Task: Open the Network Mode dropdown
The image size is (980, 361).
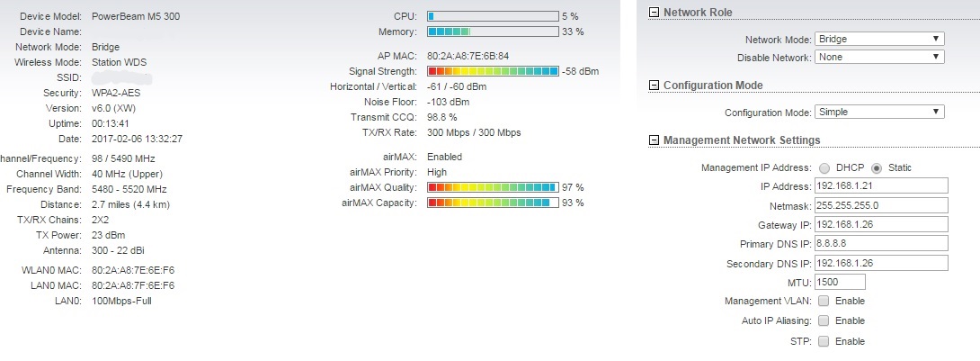Action: (x=879, y=39)
